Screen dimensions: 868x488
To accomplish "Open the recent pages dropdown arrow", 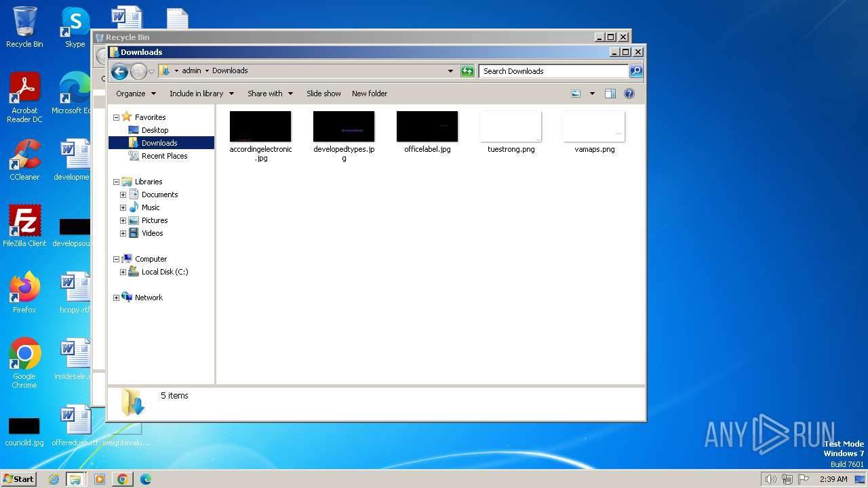I will tap(151, 71).
